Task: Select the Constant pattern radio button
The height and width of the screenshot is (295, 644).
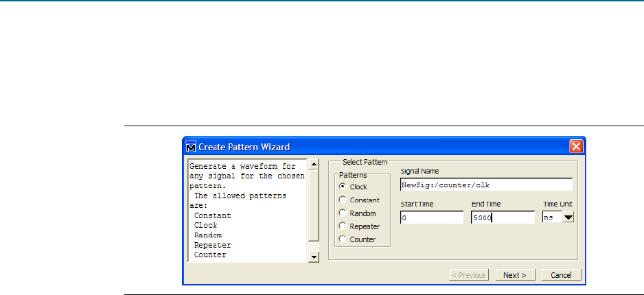Action: [342, 200]
